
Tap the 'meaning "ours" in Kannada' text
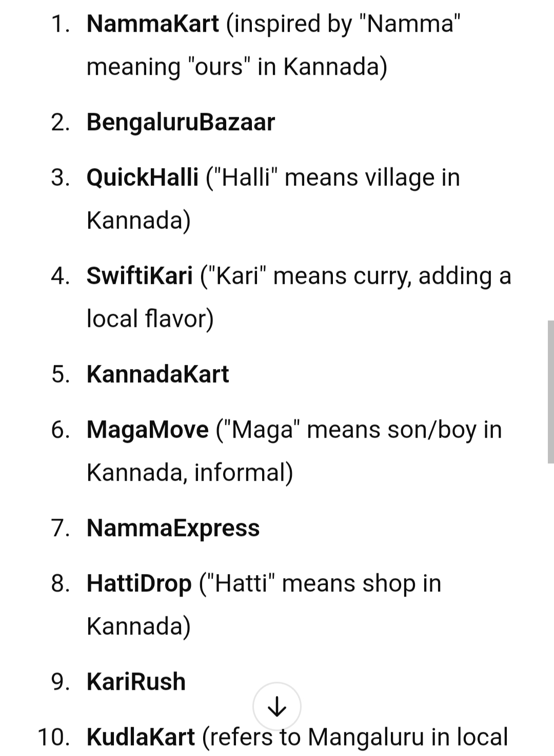236,67
